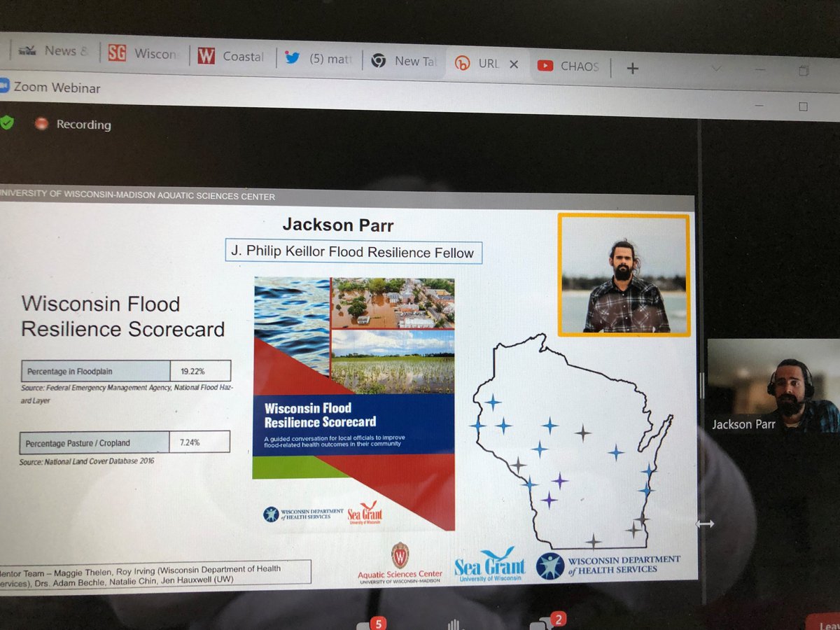
Task: Click the National Land Cover Database source note
Action: 88,461
